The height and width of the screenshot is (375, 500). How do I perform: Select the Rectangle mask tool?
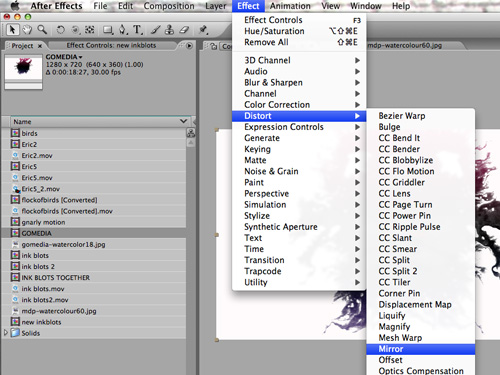tap(108, 30)
